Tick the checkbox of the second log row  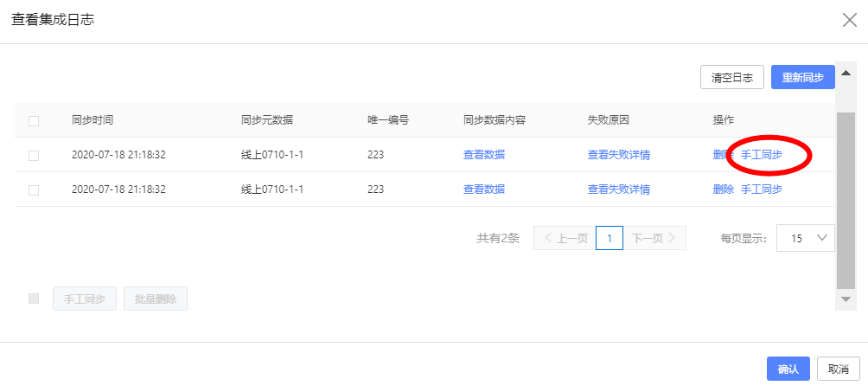pos(34,190)
